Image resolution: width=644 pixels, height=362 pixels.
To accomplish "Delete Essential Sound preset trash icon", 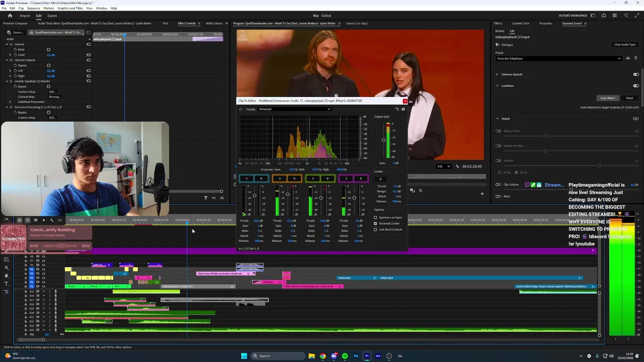I will point(635,58).
